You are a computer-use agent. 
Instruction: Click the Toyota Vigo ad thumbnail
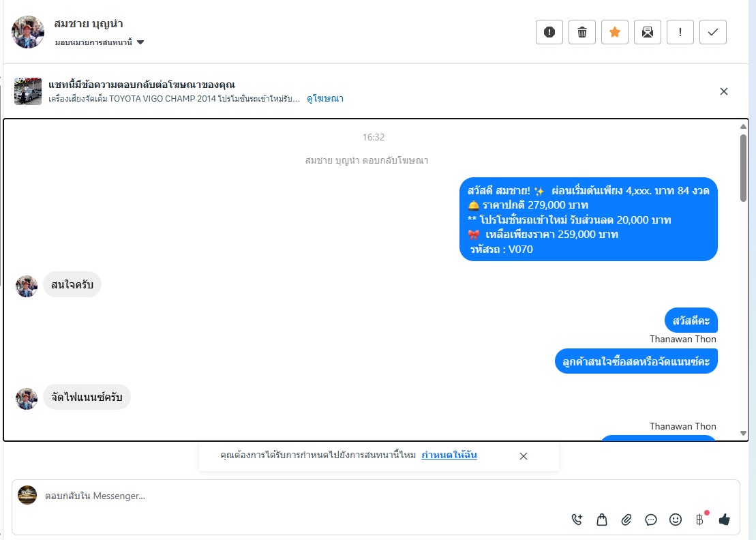coord(28,91)
